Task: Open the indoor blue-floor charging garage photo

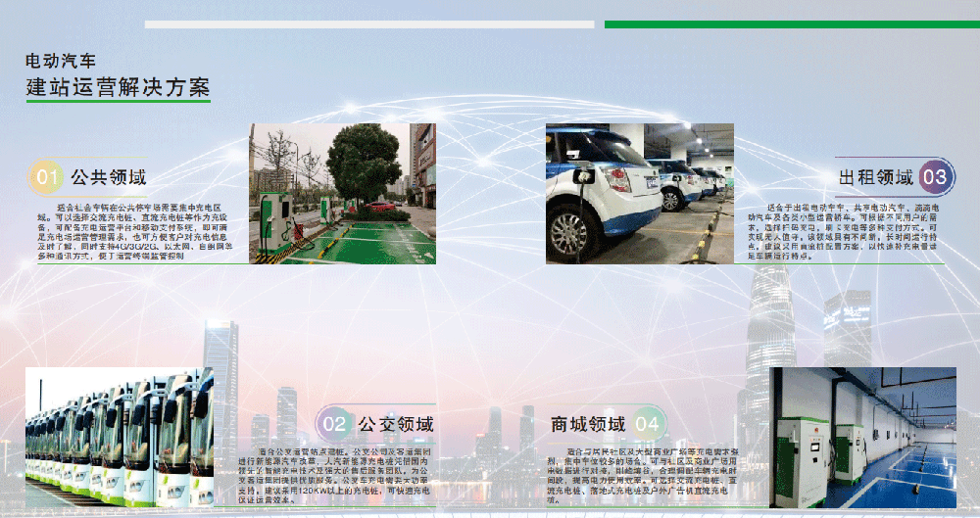Action: pos(862,437)
